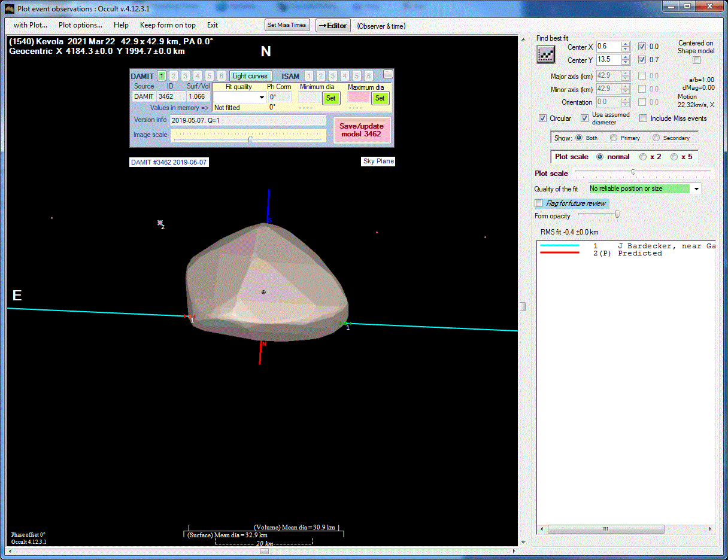
Task: Enable Include Miss events
Action: point(644,118)
